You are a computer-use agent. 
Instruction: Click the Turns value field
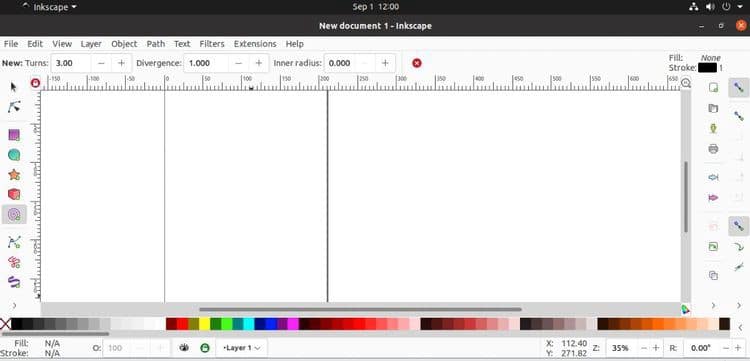point(71,63)
